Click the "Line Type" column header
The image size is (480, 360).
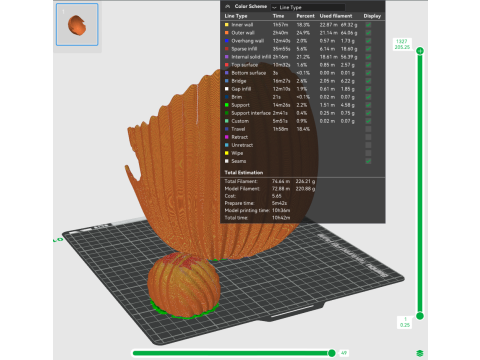236,16
